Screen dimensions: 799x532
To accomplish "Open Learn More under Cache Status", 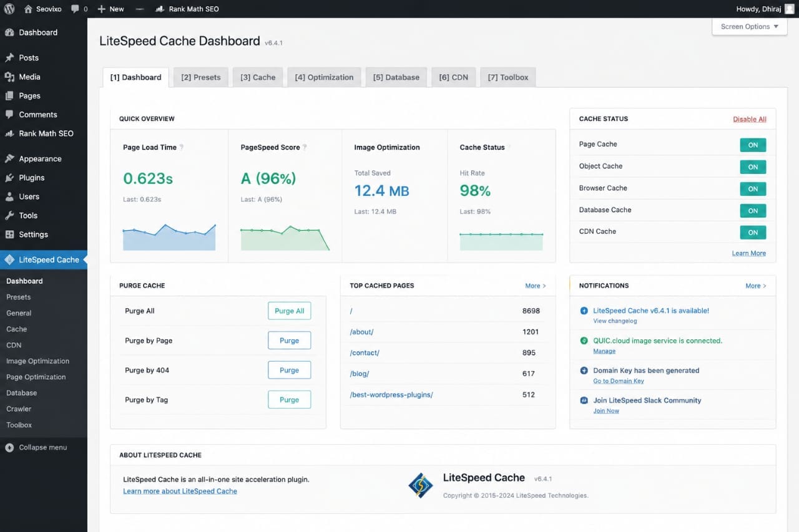I will pos(749,253).
